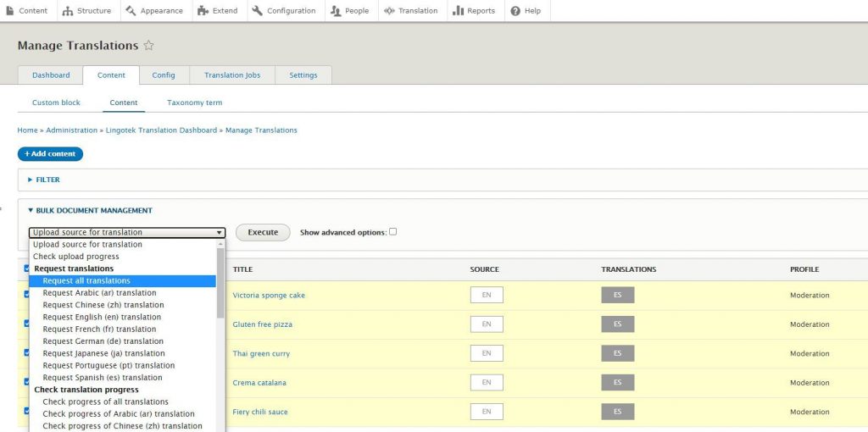Viewport: 868px width, 432px height.
Task: Click the Content page icon in toolbar
Action: 10,11
